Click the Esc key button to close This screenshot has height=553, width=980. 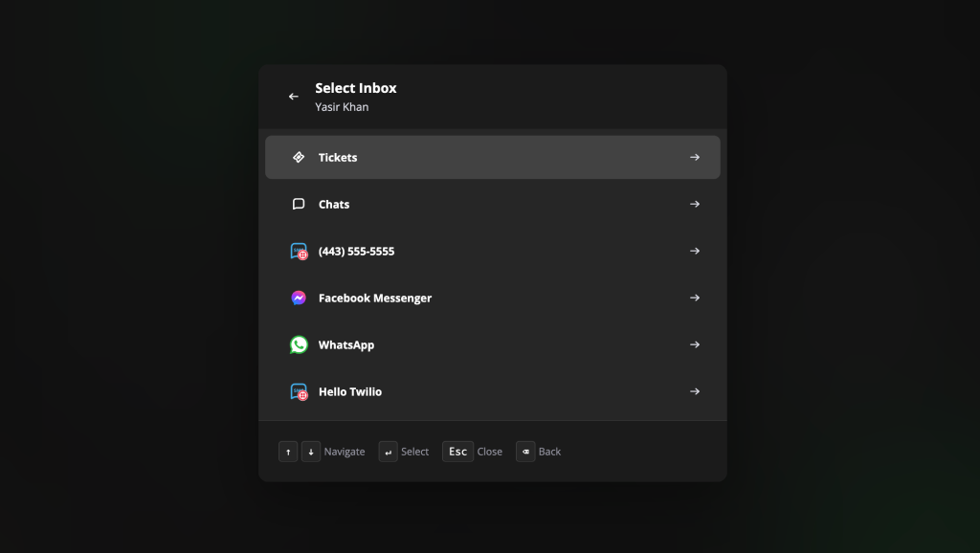(457, 452)
